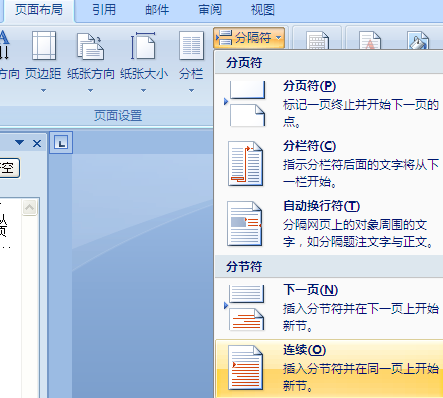This screenshot has height=398, width=443.
Task: Select 分栏符(C) column break option
Action: coord(329,164)
